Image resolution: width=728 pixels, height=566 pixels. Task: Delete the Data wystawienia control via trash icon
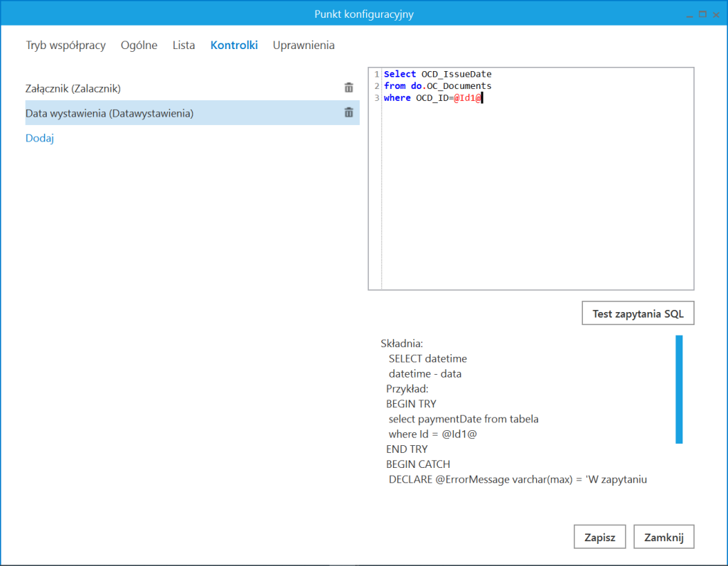coord(348,112)
